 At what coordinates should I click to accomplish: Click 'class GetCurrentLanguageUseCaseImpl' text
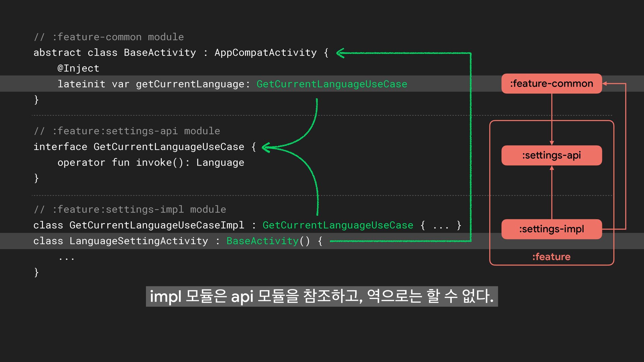coord(139,225)
